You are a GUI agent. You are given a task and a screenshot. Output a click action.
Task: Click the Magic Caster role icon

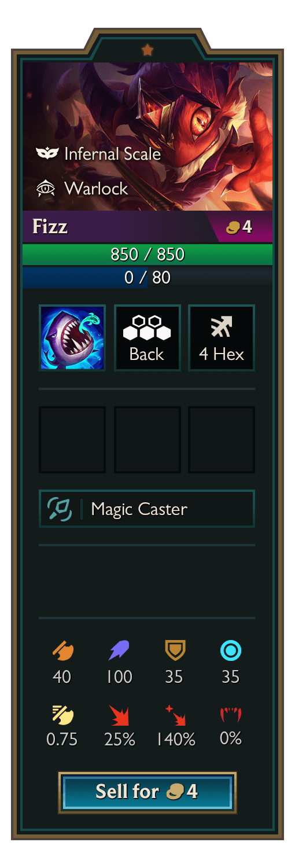(x=60, y=509)
